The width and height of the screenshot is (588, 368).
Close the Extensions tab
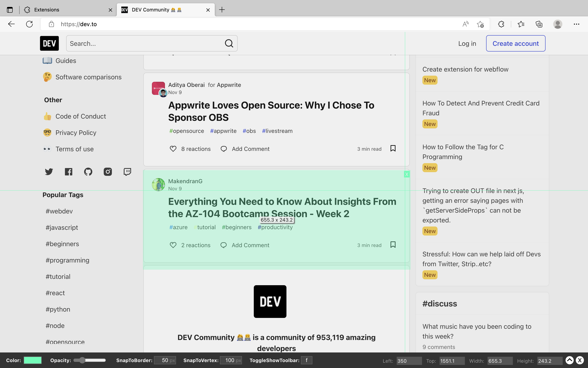click(x=110, y=10)
